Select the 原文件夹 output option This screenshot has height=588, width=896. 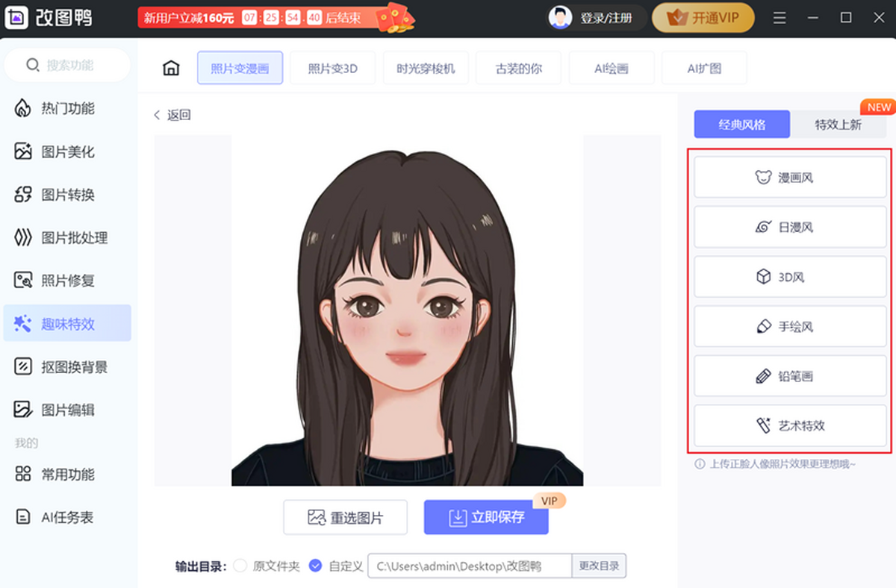click(240, 566)
